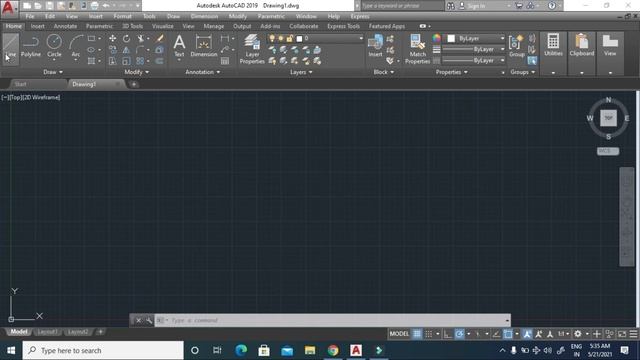Open the Layout1 tab
Image resolution: width=640 pixels, height=360 pixels.
pyautogui.click(x=47, y=332)
